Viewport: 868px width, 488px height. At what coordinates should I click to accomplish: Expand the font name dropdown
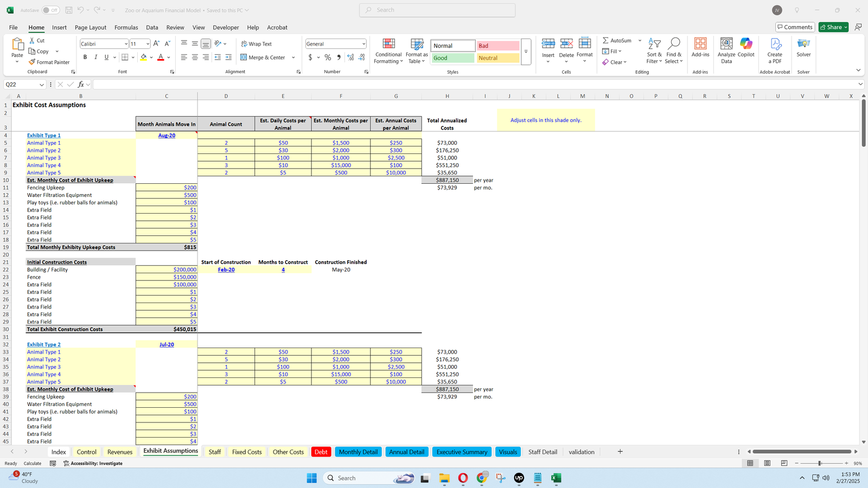[126, 44]
